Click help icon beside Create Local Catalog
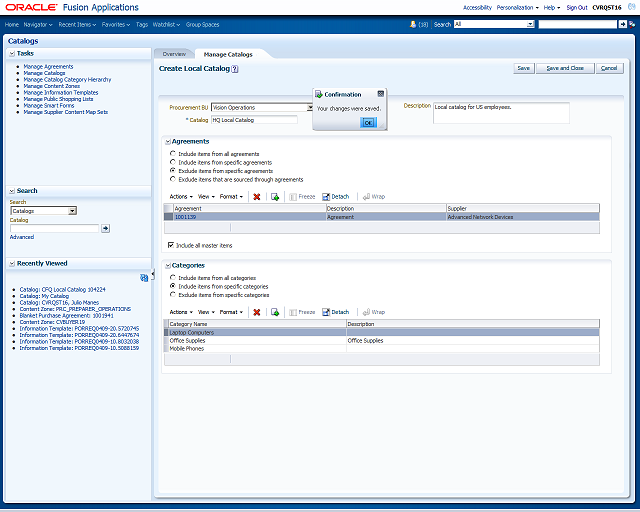The image size is (640, 512). 235,69
